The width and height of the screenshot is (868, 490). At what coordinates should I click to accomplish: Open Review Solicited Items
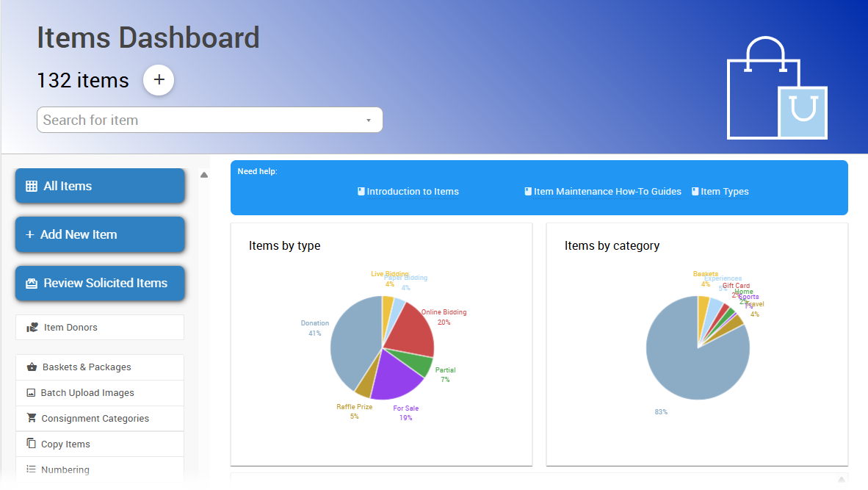click(99, 283)
